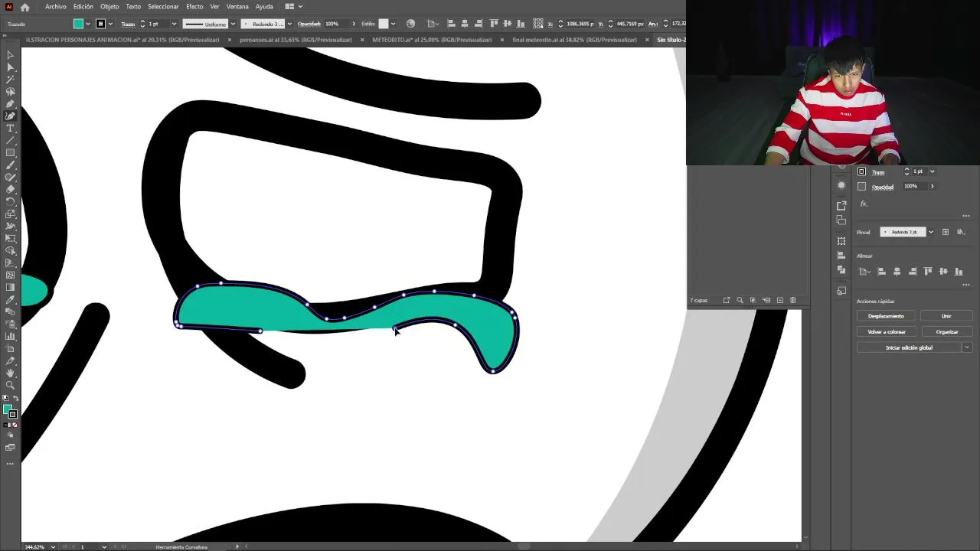
Task: Switch to final meteorito.ai document tab
Action: click(x=574, y=40)
